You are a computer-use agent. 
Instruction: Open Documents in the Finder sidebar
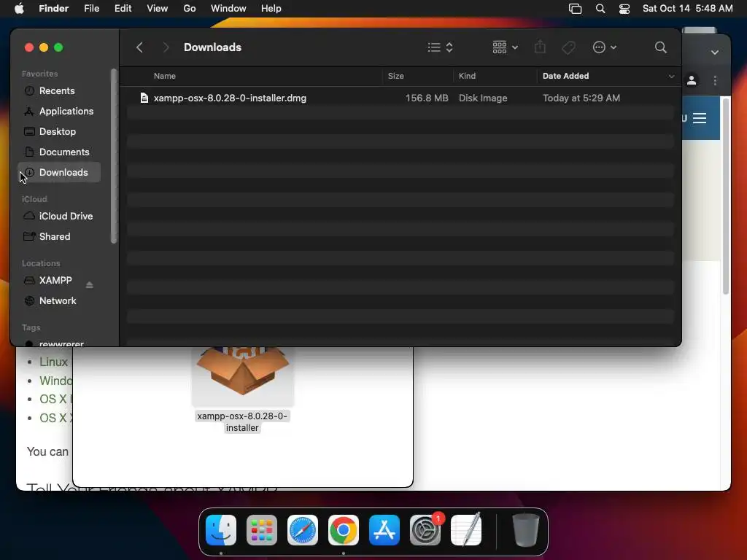(x=59, y=152)
